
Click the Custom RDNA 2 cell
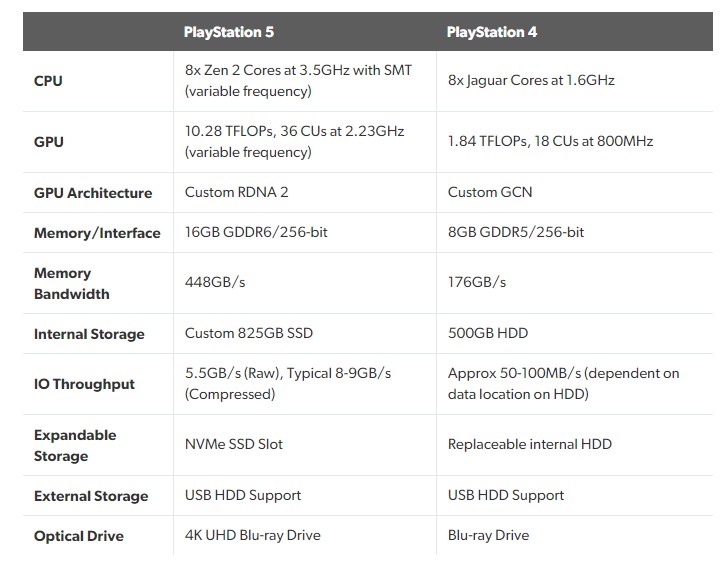[x=238, y=192]
